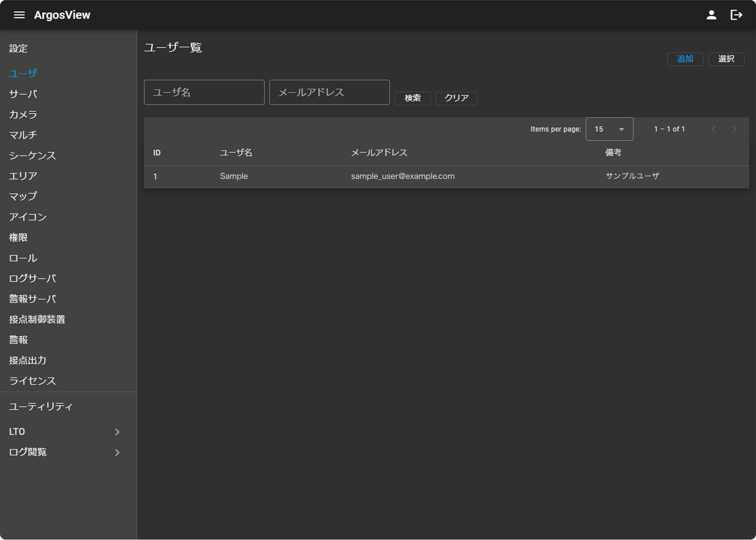Viewport: 756px width, 540px height.
Task: Click the 検索 search button
Action: tap(412, 98)
